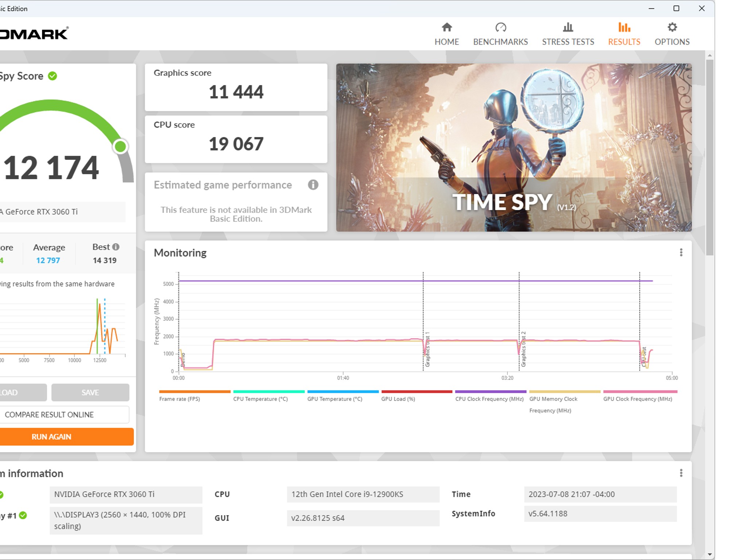Open the system information three-dot menu
The image size is (747, 560).
point(681,473)
